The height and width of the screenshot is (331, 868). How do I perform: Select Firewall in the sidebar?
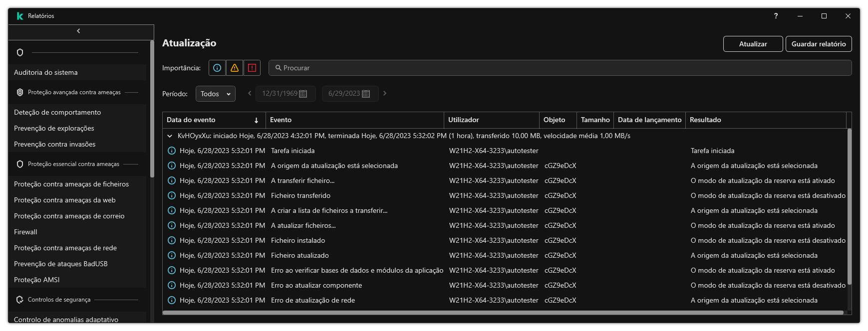coord(25,232)
